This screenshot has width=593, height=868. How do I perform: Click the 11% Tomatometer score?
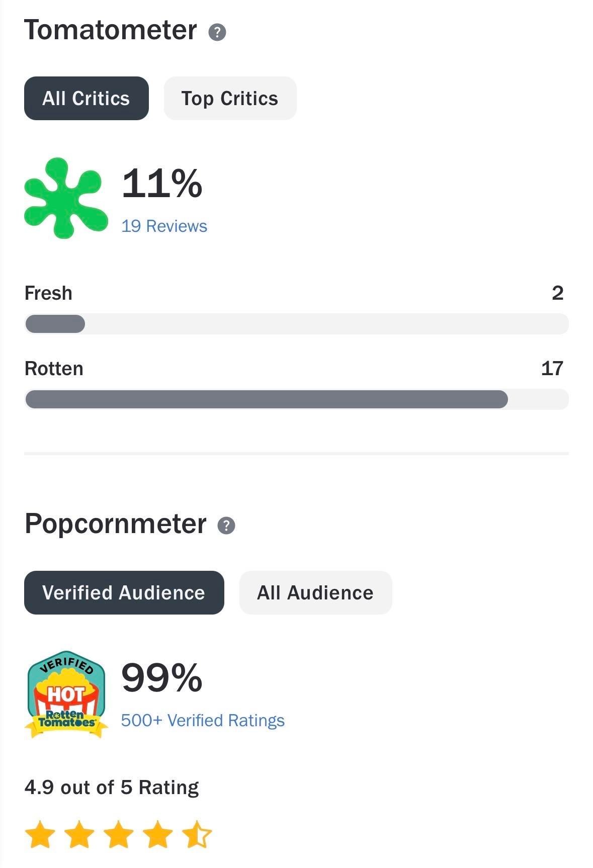pyautogui.click(x=161, y=186)
